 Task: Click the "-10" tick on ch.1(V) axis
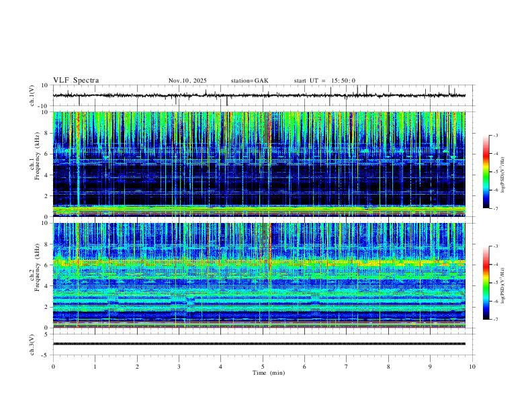pos(43,106)
